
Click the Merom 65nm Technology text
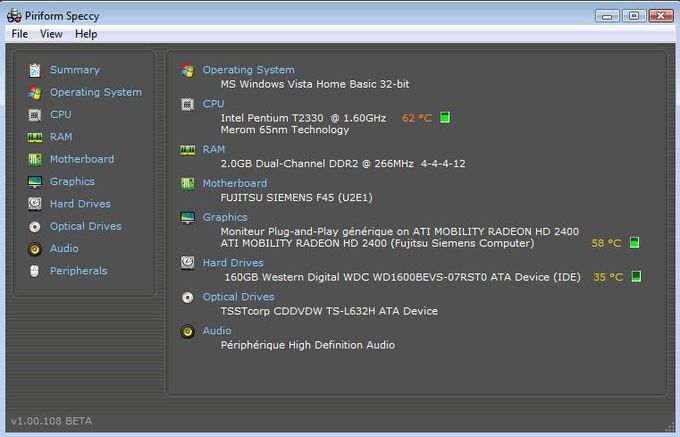(284, 130)
